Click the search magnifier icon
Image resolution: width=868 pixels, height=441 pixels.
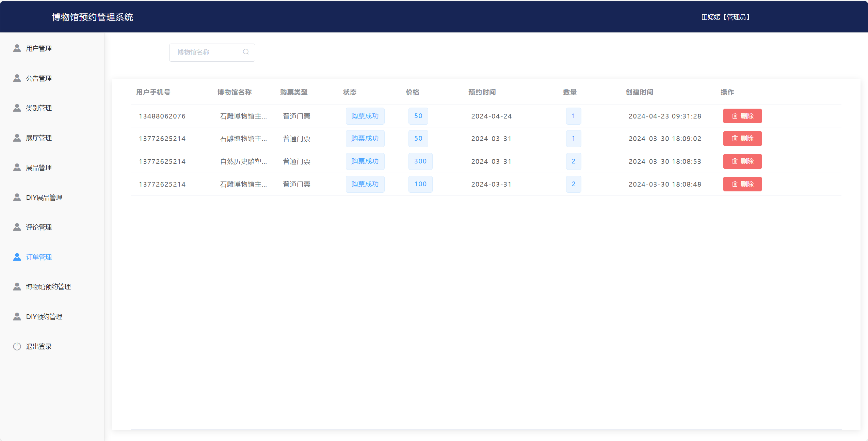[246, 52]
